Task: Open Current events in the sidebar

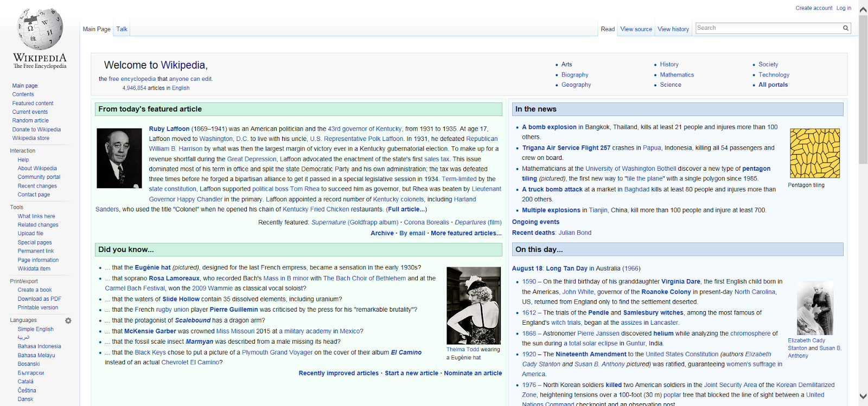Action: (30, 112)
